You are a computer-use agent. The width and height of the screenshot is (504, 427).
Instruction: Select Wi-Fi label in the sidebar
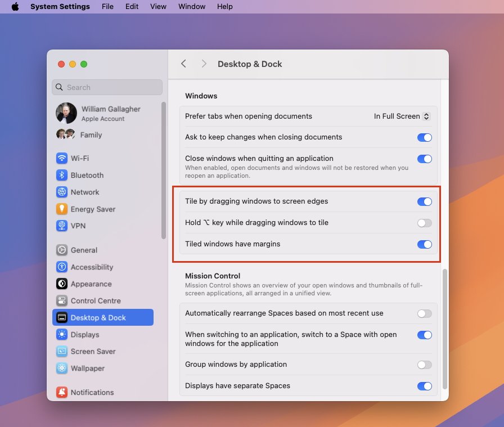(x=80, y=158)
